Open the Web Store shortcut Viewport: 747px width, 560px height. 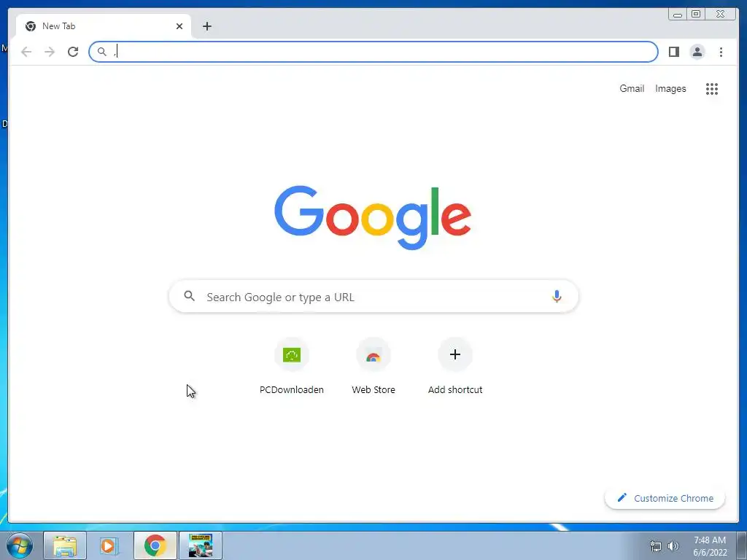(x=373, y=367)
